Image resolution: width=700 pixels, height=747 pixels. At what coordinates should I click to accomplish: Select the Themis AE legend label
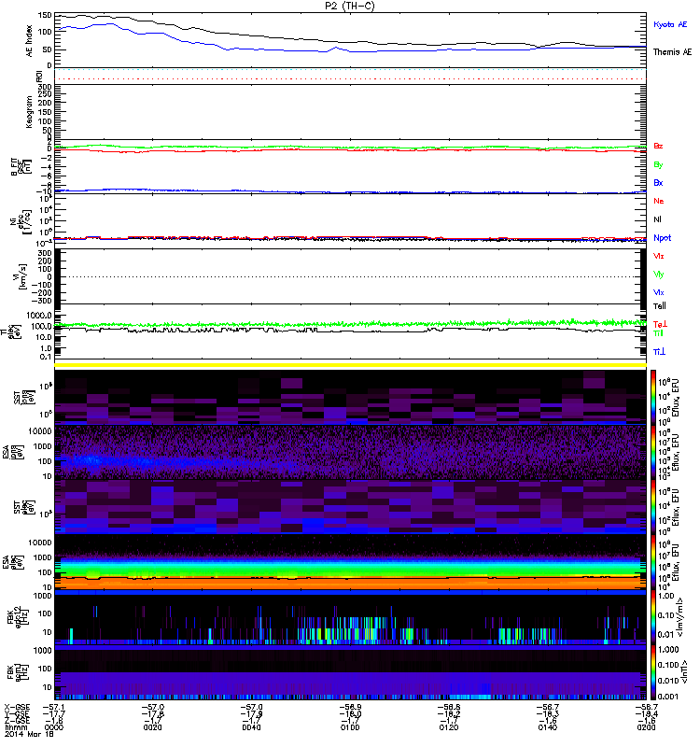pyautogui.click(x=672, y=52)
